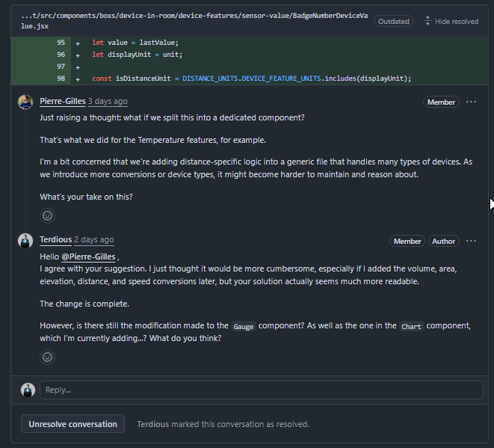Click the Hide resolved arrows icon
This screenshot has width=494, height=448.
427,21
